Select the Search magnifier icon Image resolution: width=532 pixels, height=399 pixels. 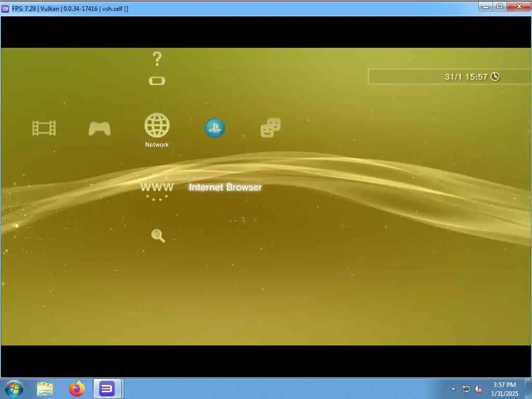(x=158, y=235)
